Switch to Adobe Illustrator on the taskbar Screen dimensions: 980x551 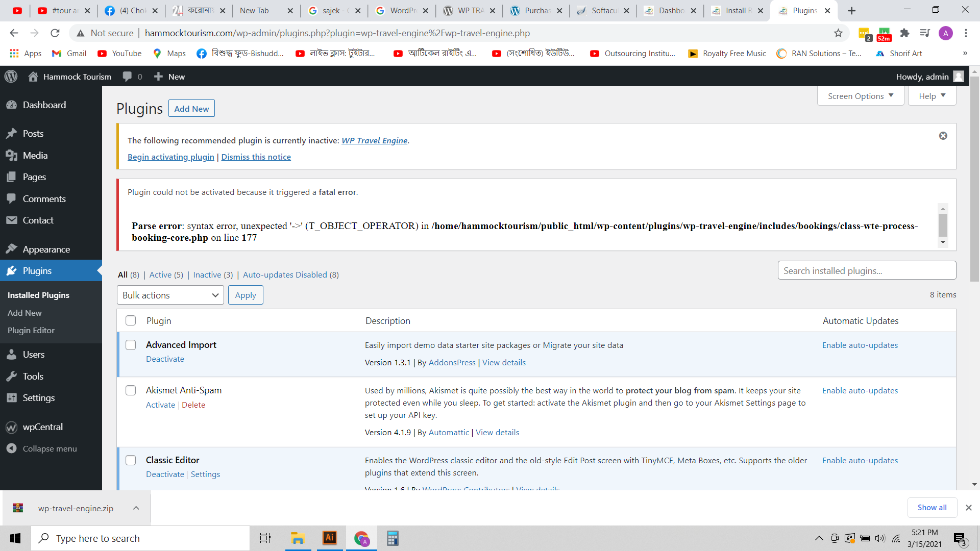(x=330, y=538)
